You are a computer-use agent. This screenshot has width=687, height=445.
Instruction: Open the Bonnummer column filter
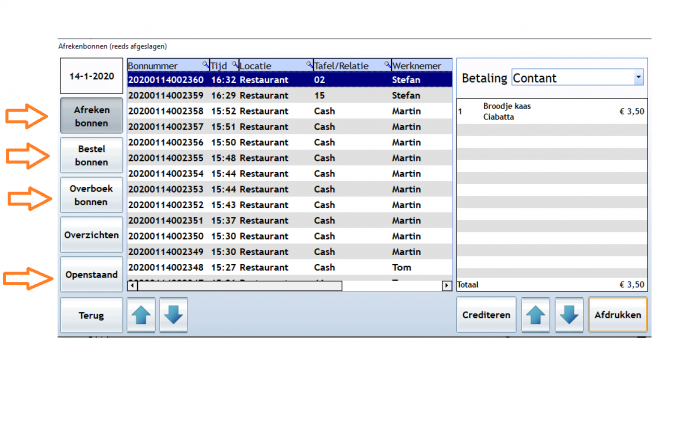click(205, 65)
